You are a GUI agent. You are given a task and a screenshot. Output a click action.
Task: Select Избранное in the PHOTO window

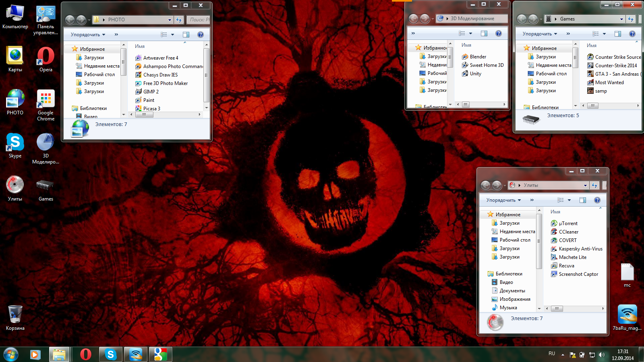(x=92, y=49)
